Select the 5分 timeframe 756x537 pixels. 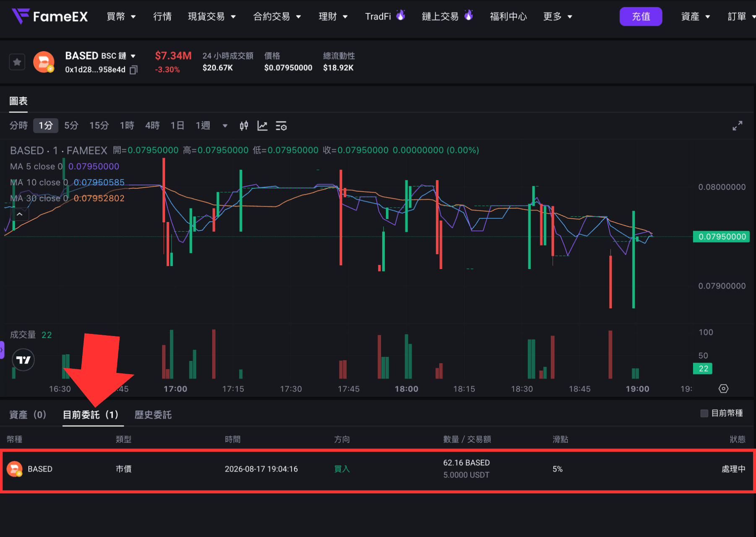[71, 126]
